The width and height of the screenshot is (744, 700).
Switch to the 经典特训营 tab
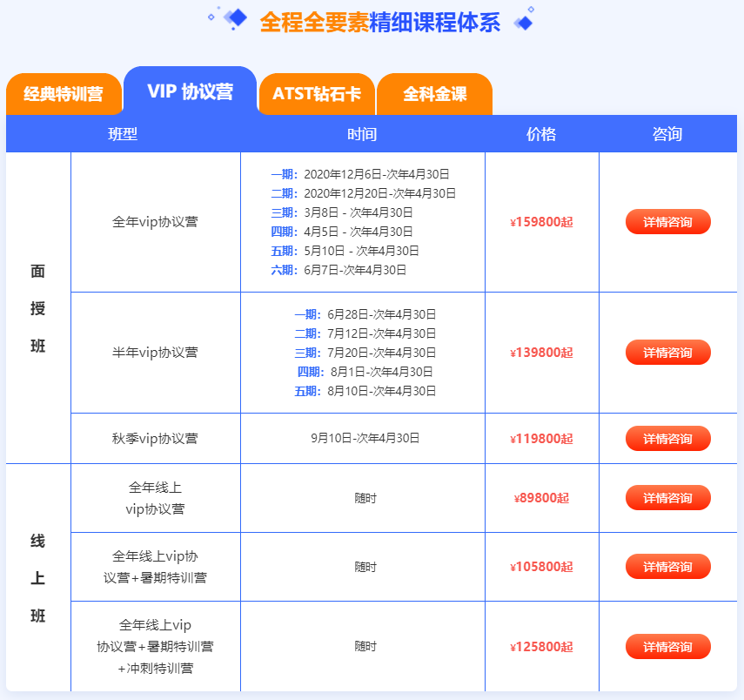coord(64,94)
